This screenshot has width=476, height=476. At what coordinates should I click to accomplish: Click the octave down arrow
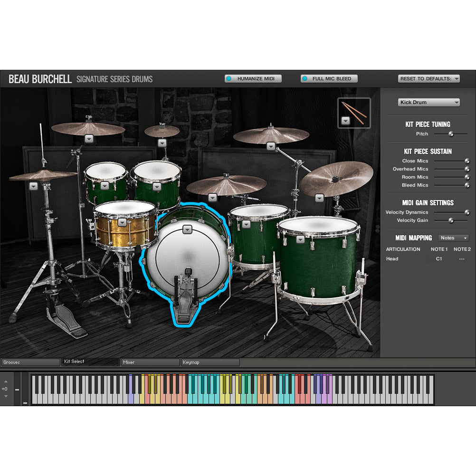[x=6, y=396]
